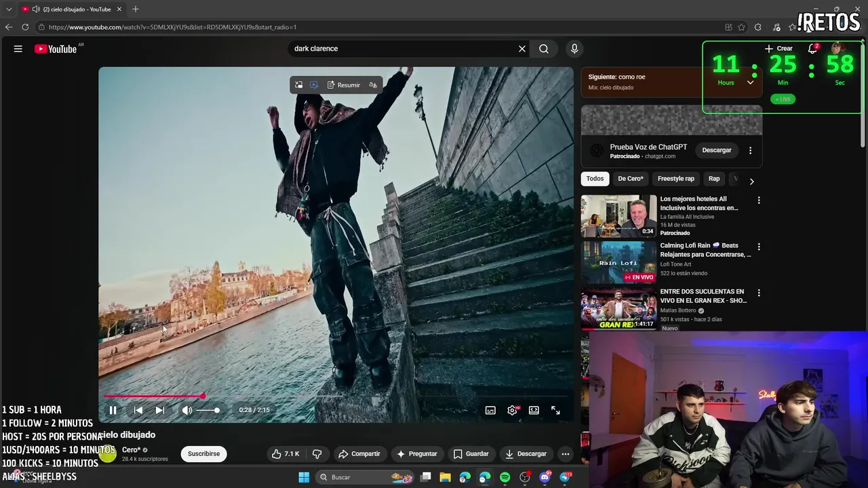Adjust the player volume slider
This screenshot has height=488, width=868.
pyautogui.click(x=208, y=410)
